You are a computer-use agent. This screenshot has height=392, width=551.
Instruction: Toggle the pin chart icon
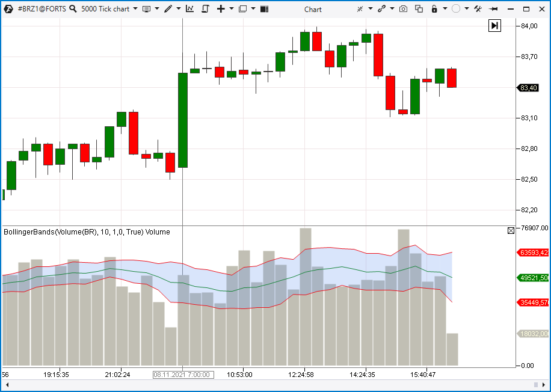coord(493,9)
